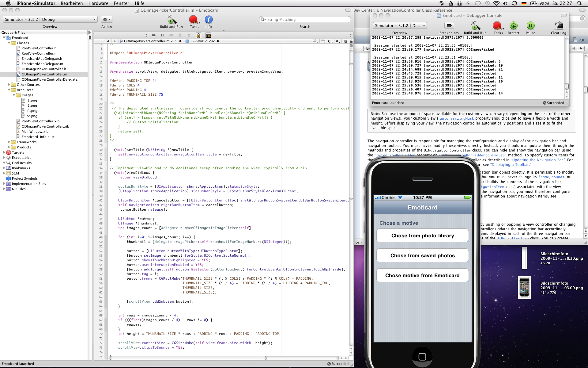Viewport: 588px width, 368px height.
Task: Open Simulator 3.1.2 Debug overview dropdown
Action: (x=50, y=19)
